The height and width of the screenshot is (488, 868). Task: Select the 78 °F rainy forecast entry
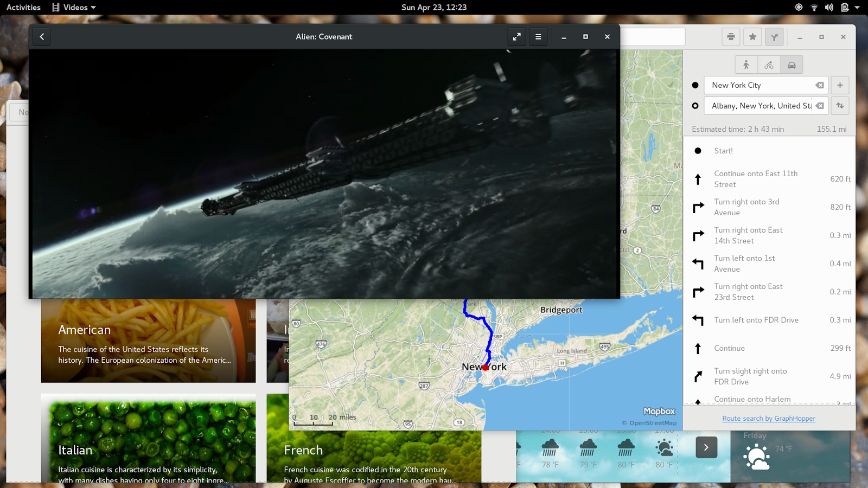[550, 454]
